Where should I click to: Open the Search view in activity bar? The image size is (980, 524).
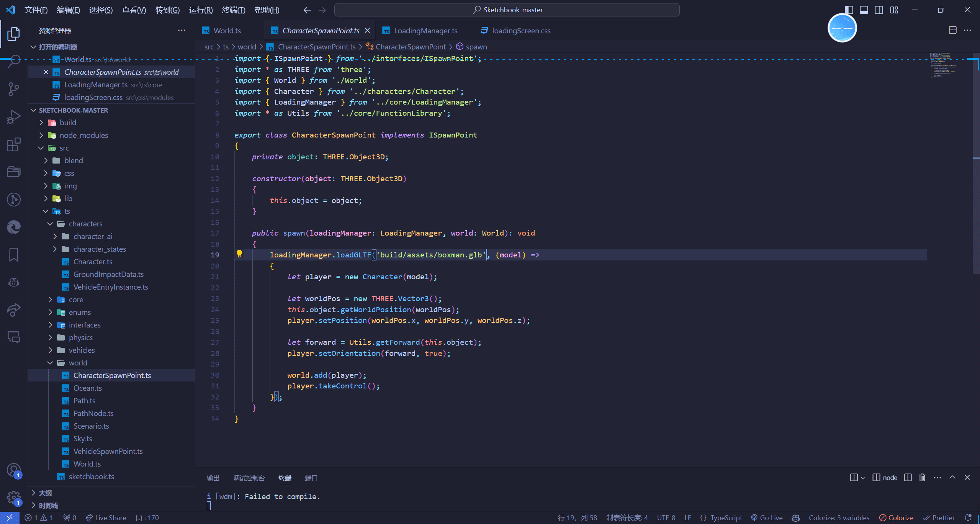(14, 61)
